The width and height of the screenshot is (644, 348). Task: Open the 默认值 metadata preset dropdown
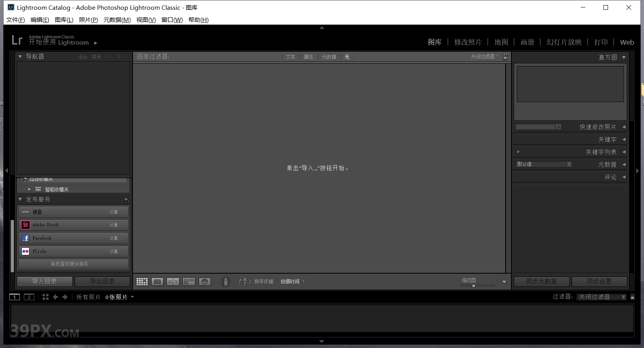(x=544, y=164)
